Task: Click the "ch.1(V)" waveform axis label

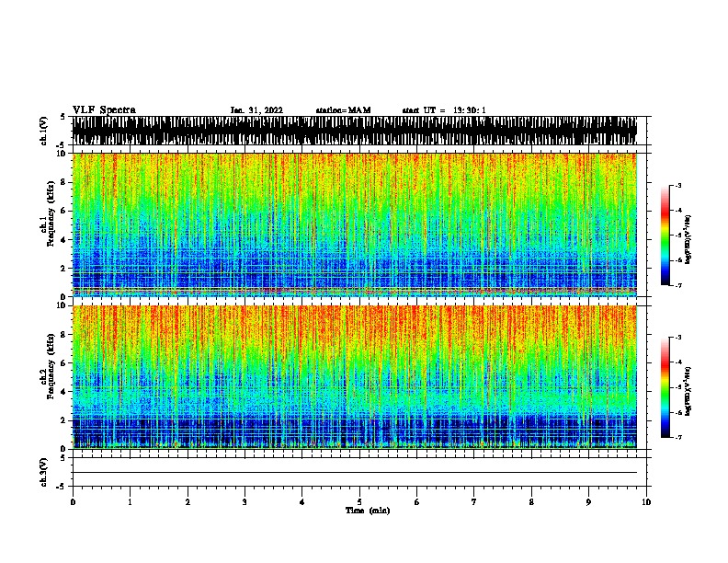Action: point(44,131)
